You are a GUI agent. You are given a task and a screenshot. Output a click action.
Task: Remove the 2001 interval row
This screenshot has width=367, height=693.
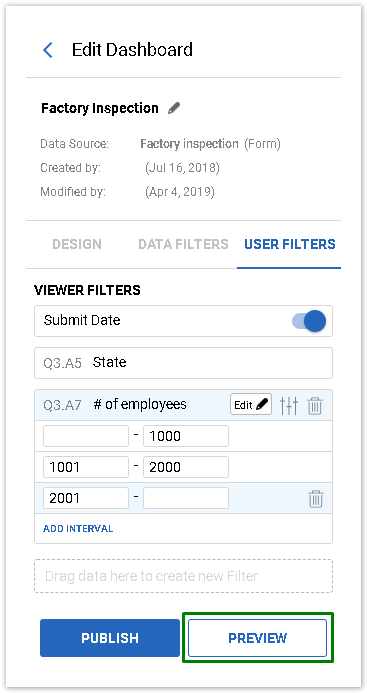coord(316,499)
